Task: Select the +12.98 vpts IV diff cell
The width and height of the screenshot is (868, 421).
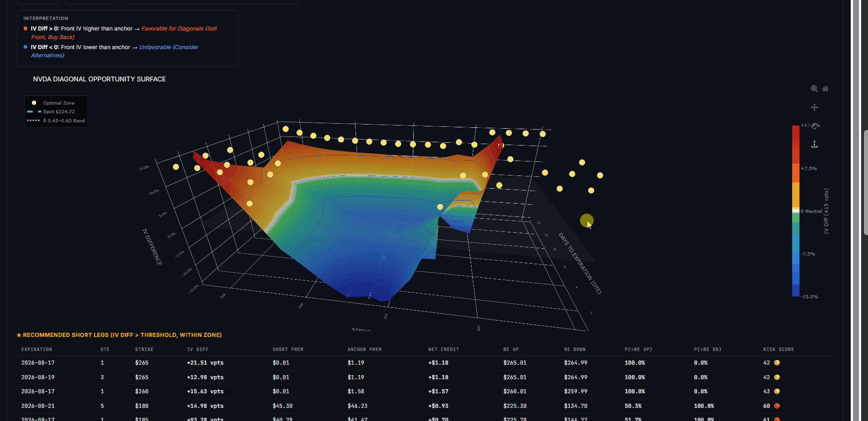Action: click(205, 377)
